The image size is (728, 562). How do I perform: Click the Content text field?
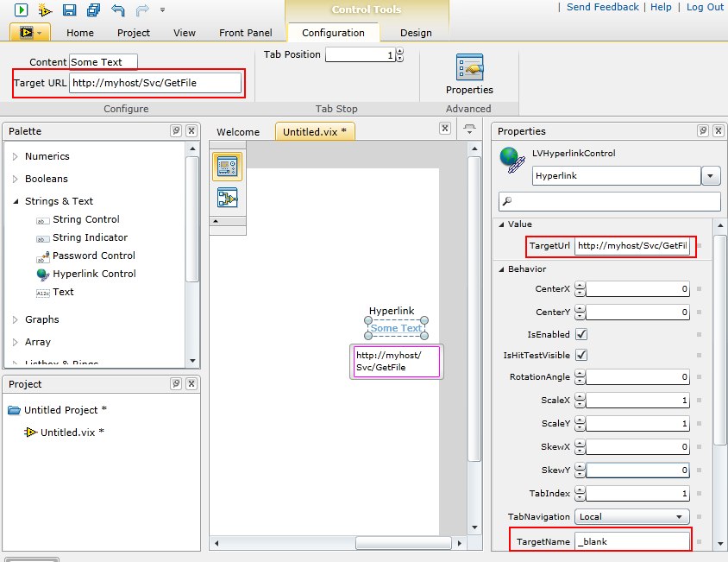point(103,62)
